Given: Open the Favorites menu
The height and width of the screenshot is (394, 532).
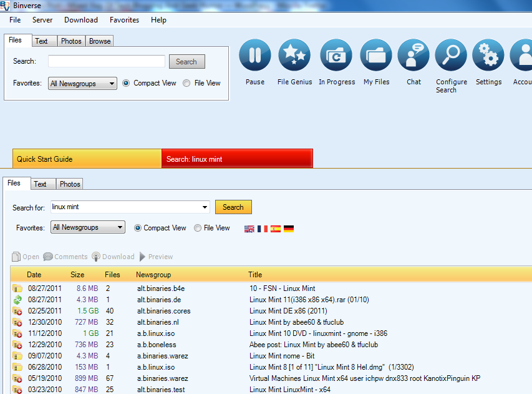Looking at the screenshot, I should pos(124,20).
